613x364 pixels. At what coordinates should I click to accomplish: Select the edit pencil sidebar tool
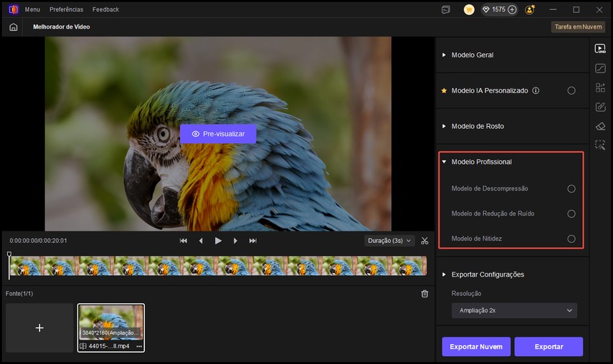pos(600,107)
